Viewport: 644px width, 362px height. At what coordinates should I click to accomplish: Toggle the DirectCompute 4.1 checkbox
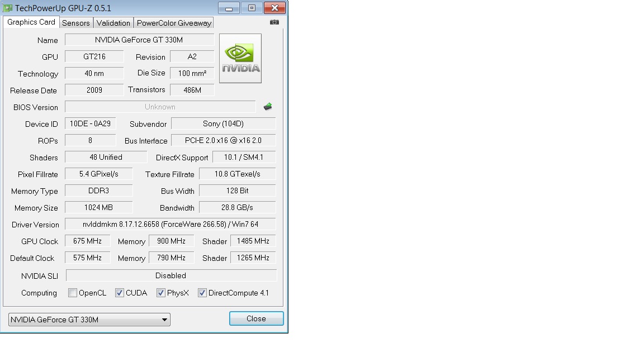click(x=202, y=293)
